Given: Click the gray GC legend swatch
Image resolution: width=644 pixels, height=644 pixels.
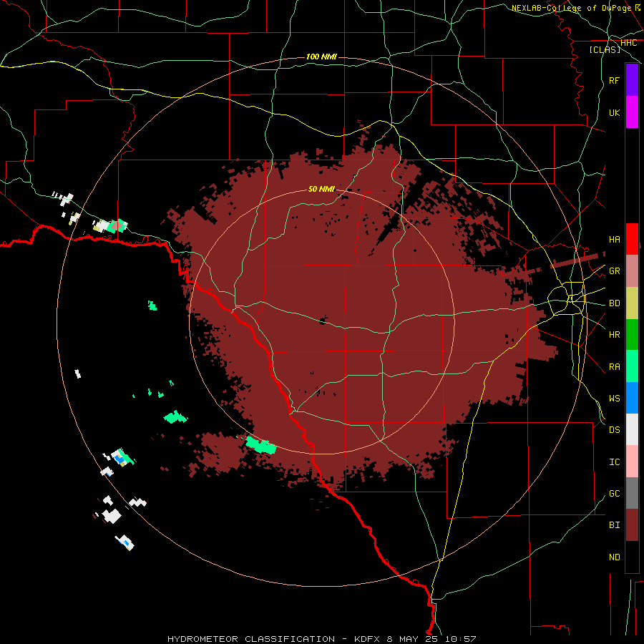Looking at the screenshot, I should click(632, 493).
